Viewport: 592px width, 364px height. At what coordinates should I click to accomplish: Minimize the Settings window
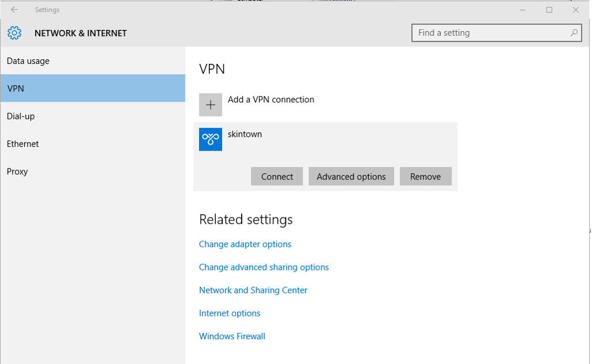(x=523, y=10)
